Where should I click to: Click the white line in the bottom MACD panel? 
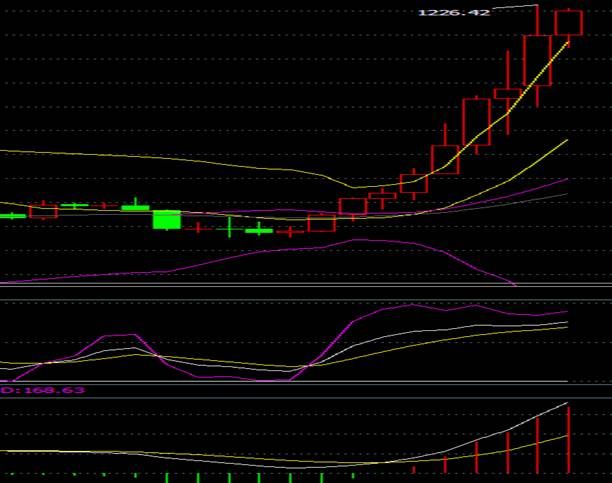point(500,433)
